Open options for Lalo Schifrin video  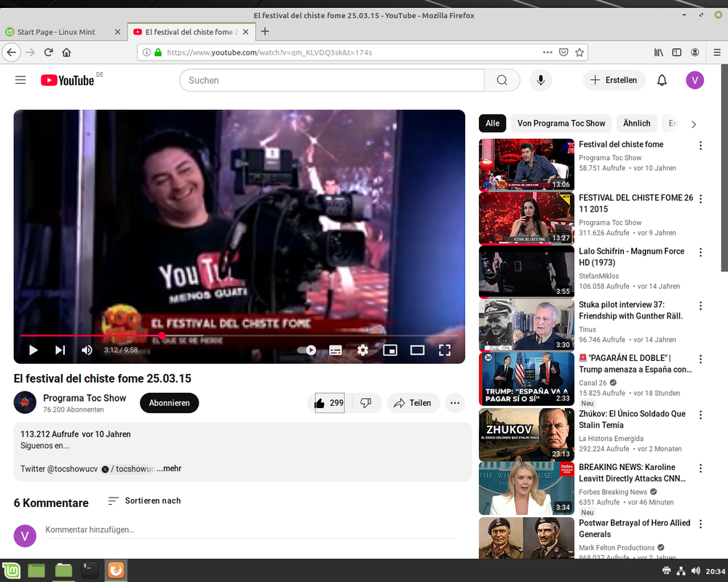tap(700, 252)
